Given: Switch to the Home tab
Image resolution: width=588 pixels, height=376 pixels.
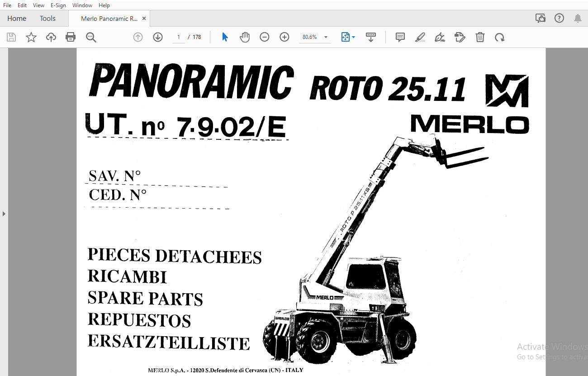Looking at the screenshot, I should click(x=17, y=19).
